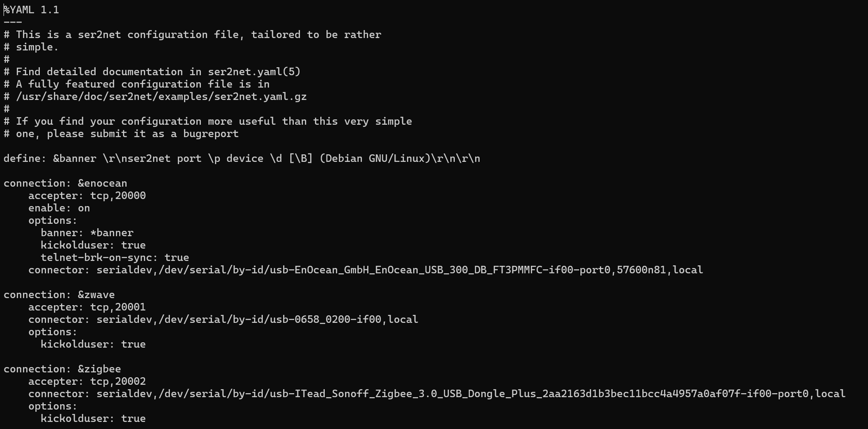Click the tcp,20001 accepter value
This screenshot has width=868, height=429.
(118, 307)
